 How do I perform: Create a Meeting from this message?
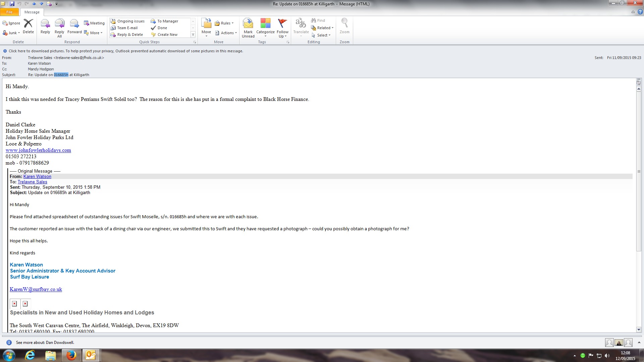[x=94, y=23]
